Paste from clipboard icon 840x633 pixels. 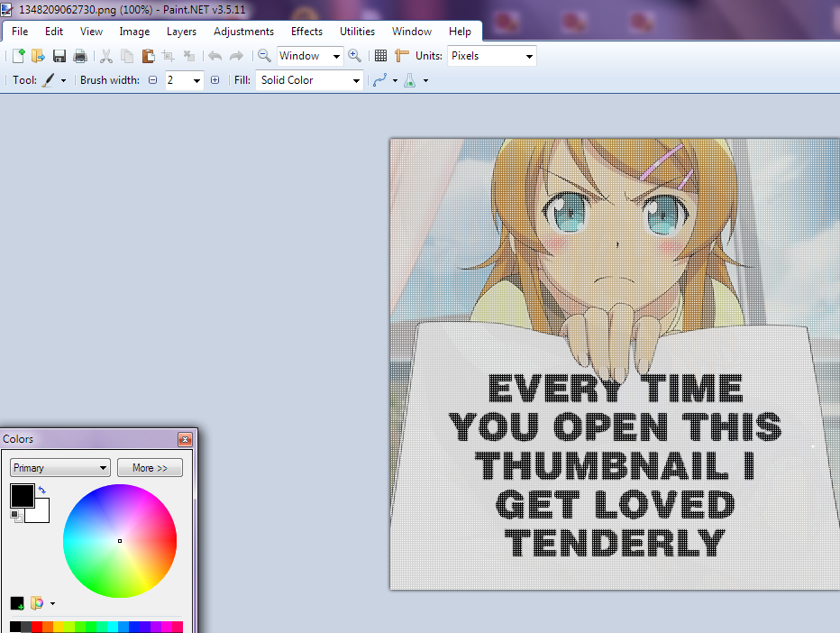click(x=148, y=56)
